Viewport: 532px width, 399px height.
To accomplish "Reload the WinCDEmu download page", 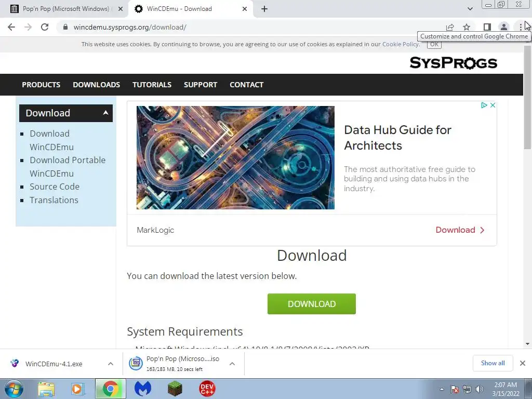I will 45,27.
